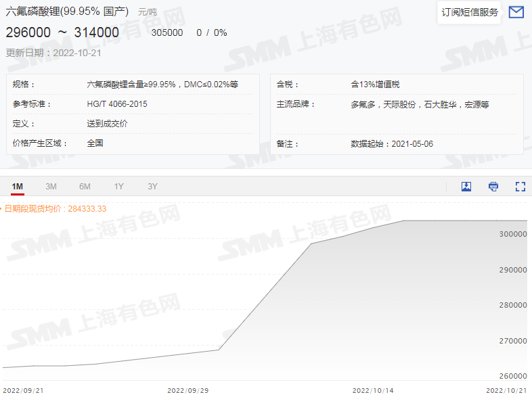Click the brand list starting with 多氟多
This screenshot has width=532, height=399.
pos(420,104)
